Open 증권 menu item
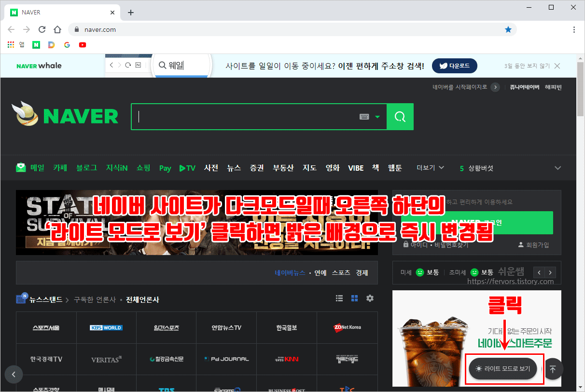Screen dimensions: 585x392 (257, 168)
